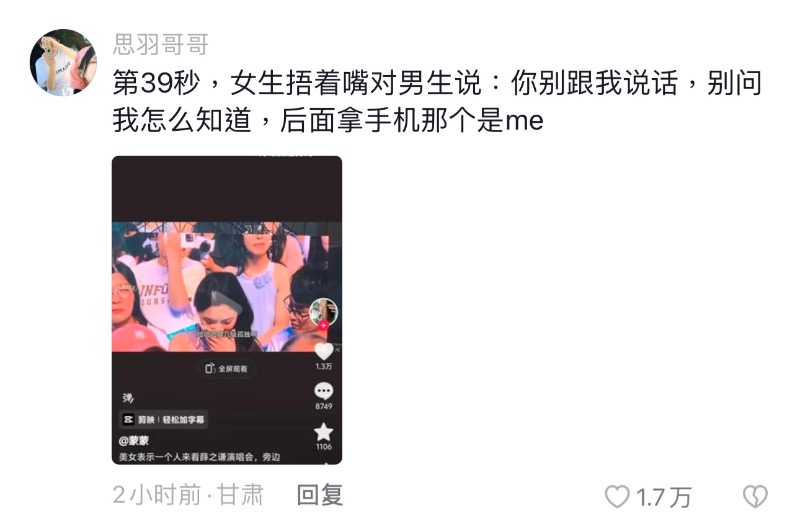Tap the comment text starting with 第39秒

pos(437,102)
